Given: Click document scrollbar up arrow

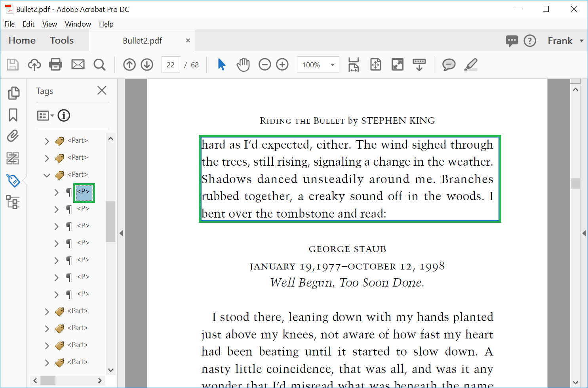Looking at the screenshot, I should tap(575, 90).
